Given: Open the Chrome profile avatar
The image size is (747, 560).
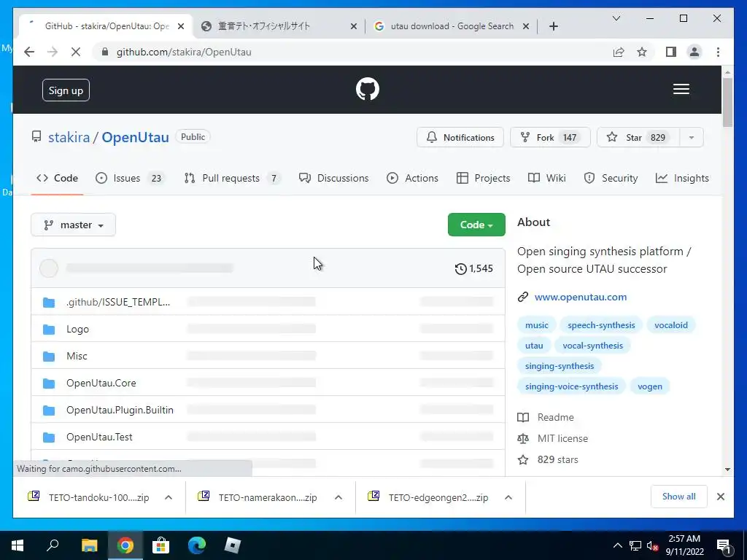Looking at the screenshot, I should (x=694, y=52).
